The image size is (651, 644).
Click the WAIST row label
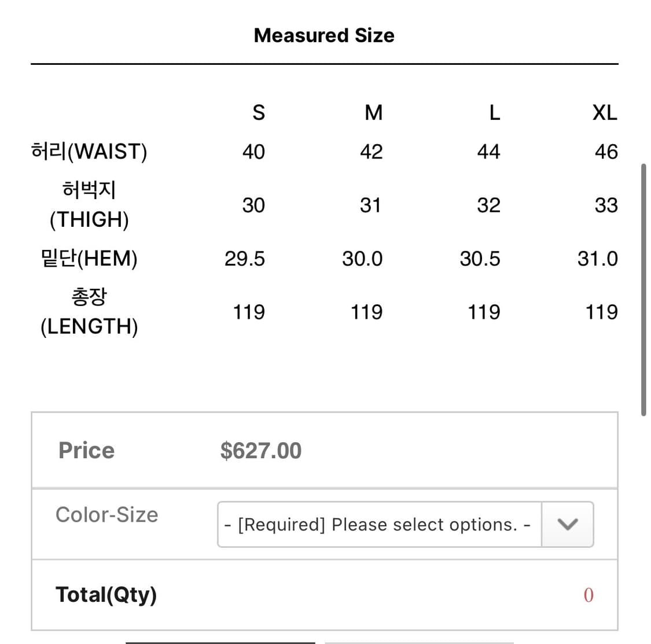click(89, 152)
